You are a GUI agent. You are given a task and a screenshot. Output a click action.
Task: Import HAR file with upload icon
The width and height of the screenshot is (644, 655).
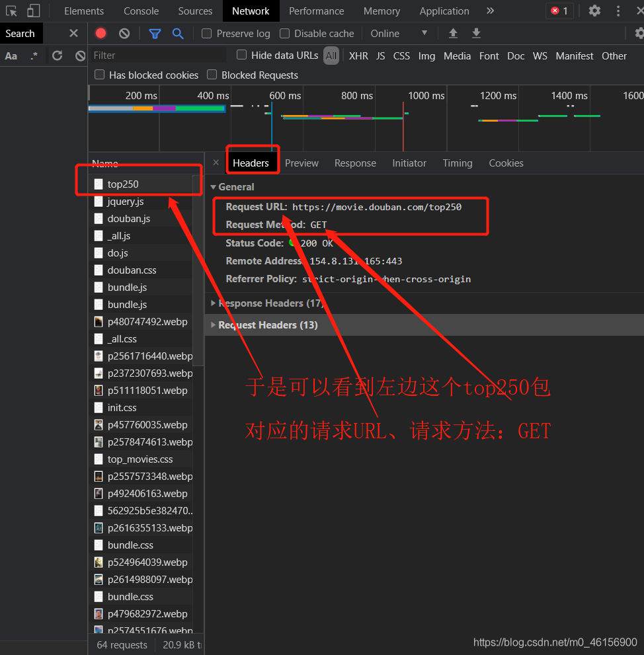pos(453,33)
